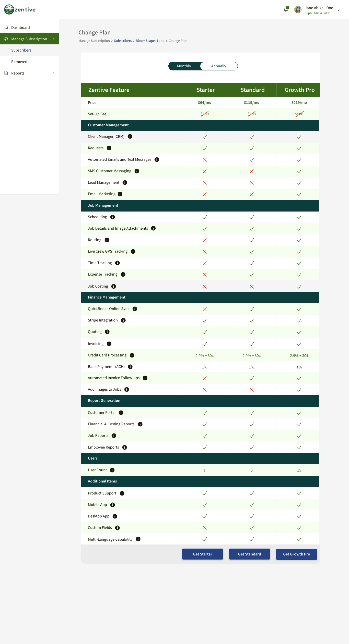Click the Get Starter button

pyautogui.click(x=202, y=554)
